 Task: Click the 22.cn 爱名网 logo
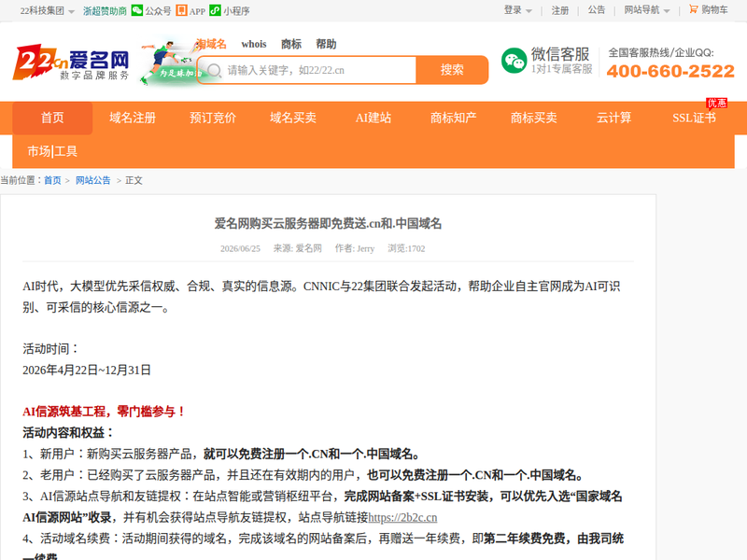point(71,62)
